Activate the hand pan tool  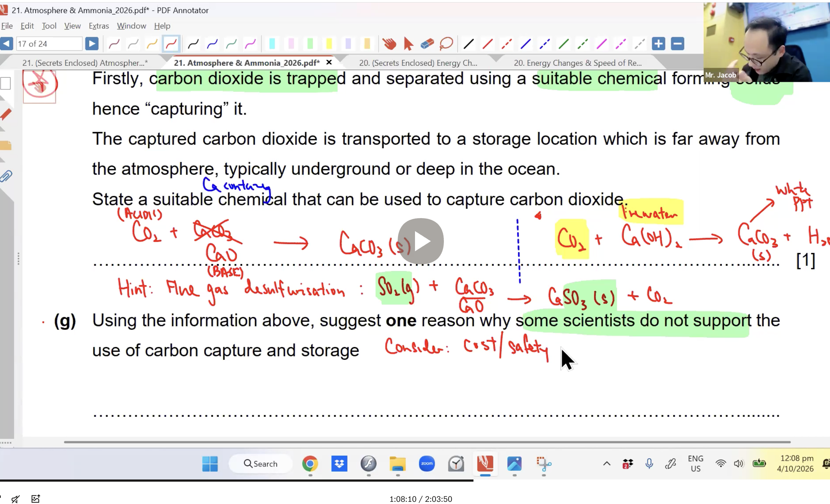(389, 44)
